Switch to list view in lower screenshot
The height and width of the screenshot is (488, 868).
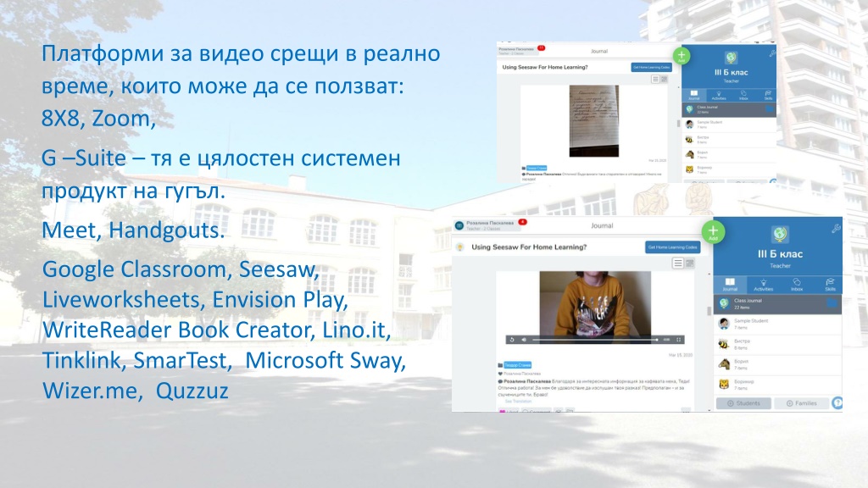pyautogui.click(x=678, y=263)
